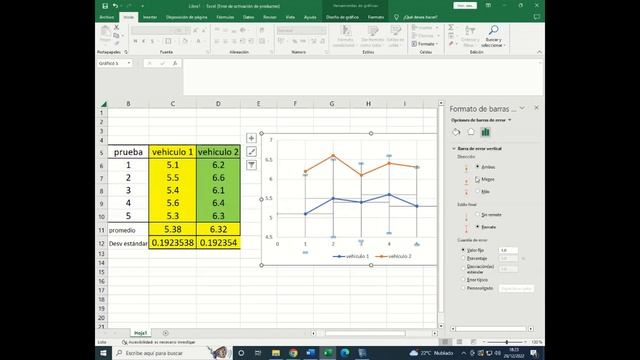
Task: Click Buscar y seleccionar magnifier icon
Action: pos(493,30)
